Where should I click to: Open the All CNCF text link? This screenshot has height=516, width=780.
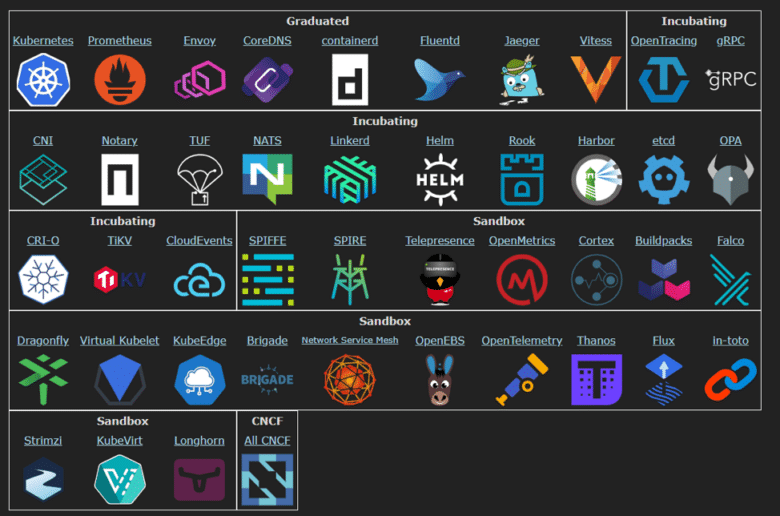click(267, 441)
